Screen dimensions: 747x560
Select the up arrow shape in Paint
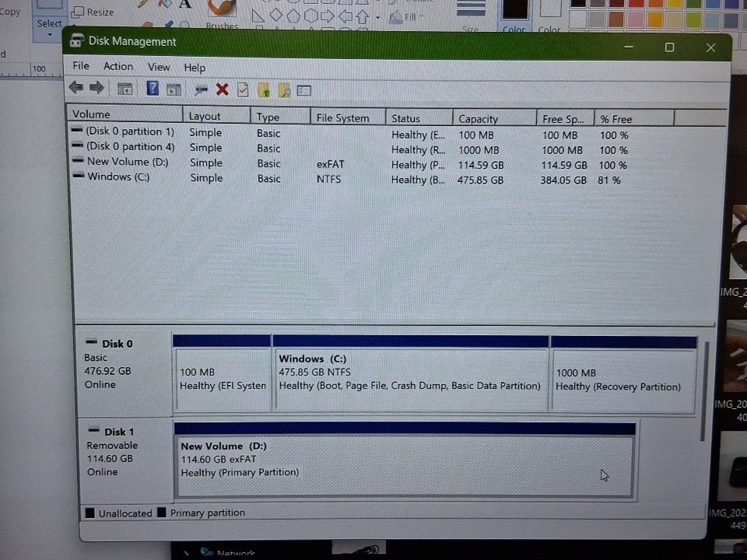(363, 16)
